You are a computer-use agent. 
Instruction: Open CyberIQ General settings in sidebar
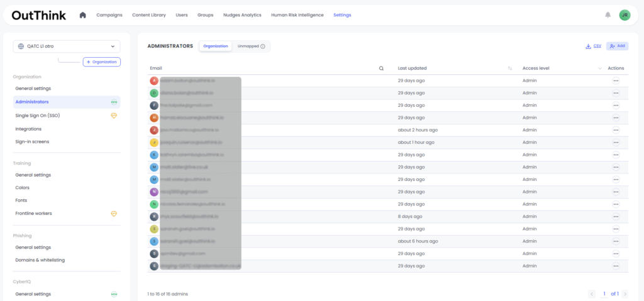[33, 294]
